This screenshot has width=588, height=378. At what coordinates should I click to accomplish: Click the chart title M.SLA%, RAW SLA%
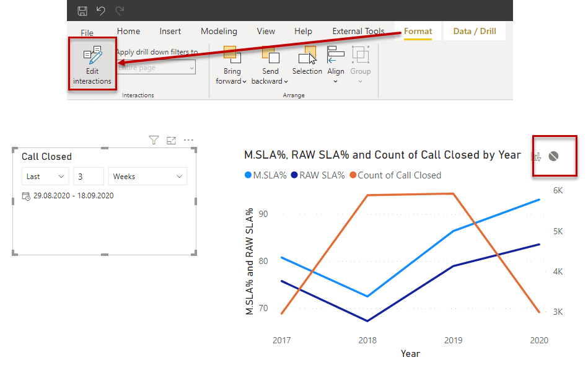pyautogui.click(x=382, y=155)
